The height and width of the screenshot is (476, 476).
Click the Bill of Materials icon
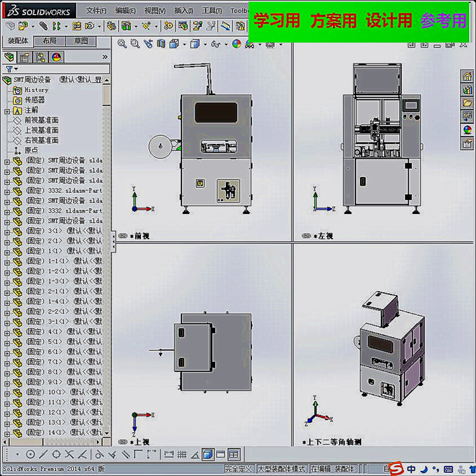[x=183, y=26]
